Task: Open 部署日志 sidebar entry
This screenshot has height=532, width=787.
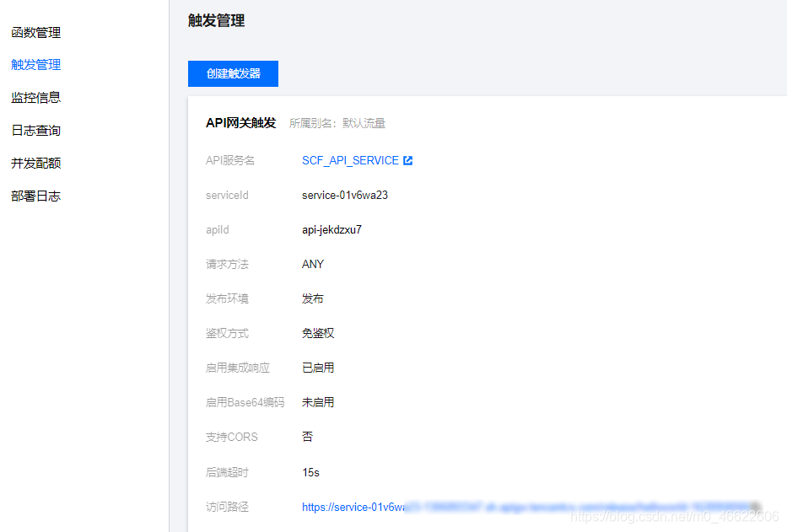Action: 35,196
